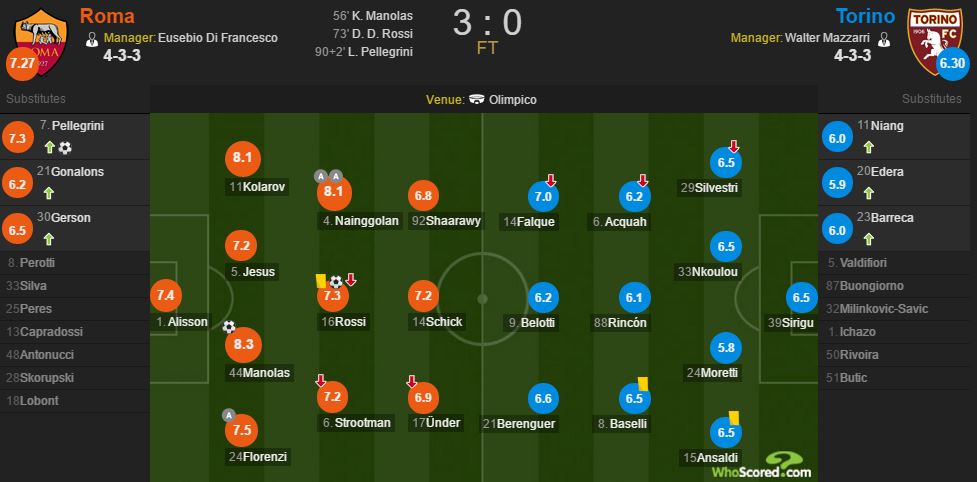Click the yellow card icon above Ansaldi
Screen dimensions: 977x482
733,417
